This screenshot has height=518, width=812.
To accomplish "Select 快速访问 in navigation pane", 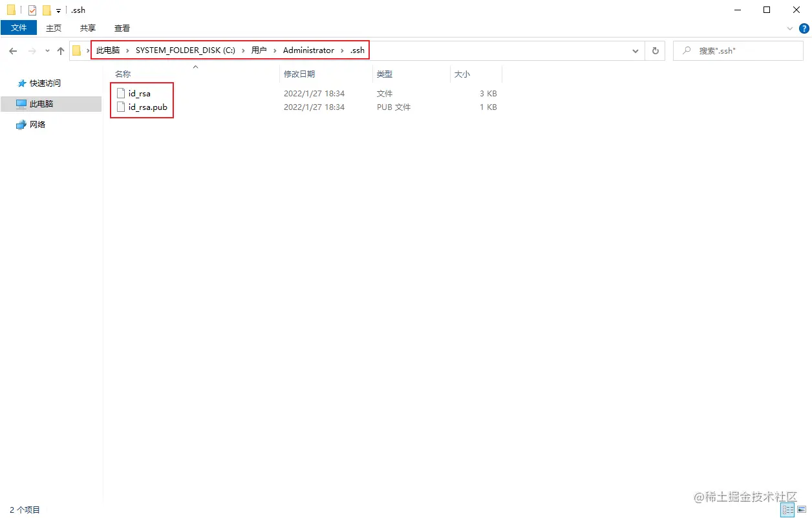I will 45,83.
